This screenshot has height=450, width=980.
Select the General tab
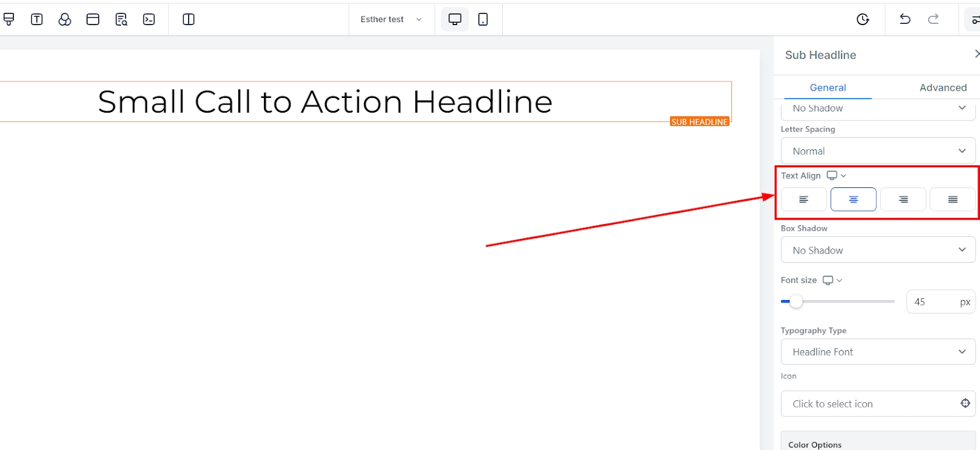click(827, 88)
